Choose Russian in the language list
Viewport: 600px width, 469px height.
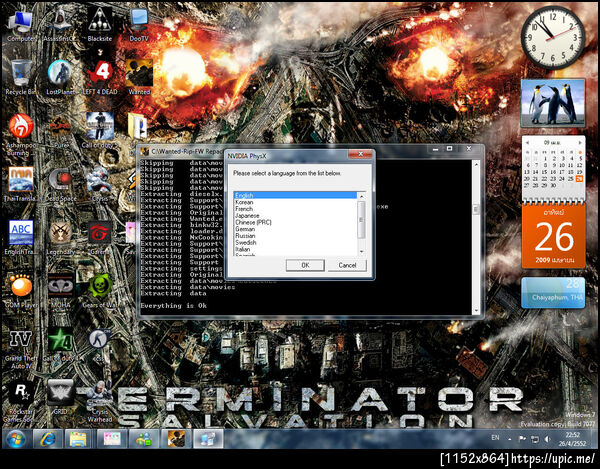click(x=295, y=236)
